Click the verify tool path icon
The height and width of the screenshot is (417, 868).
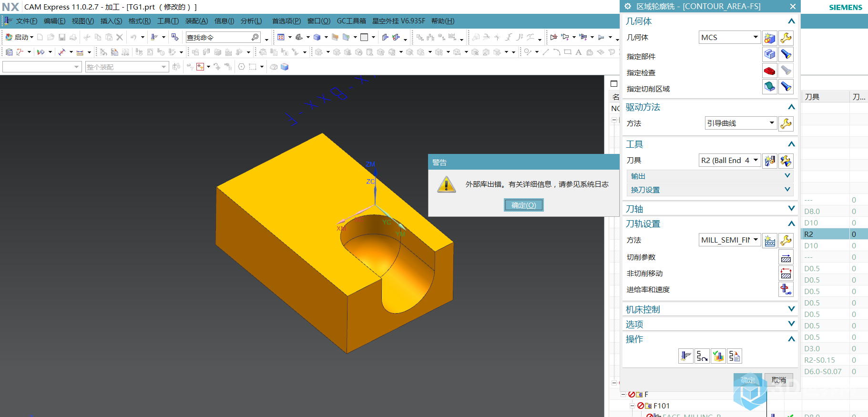click(x=718, y=356)
